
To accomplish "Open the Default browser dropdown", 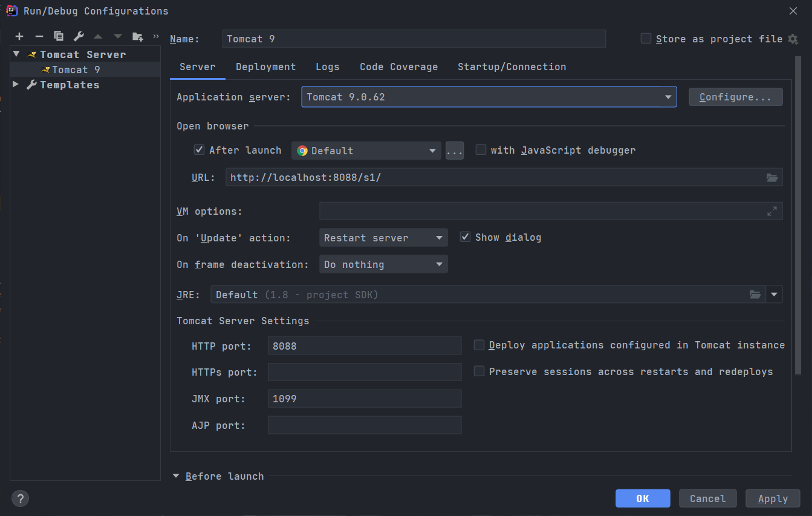I will pos(366,151).
